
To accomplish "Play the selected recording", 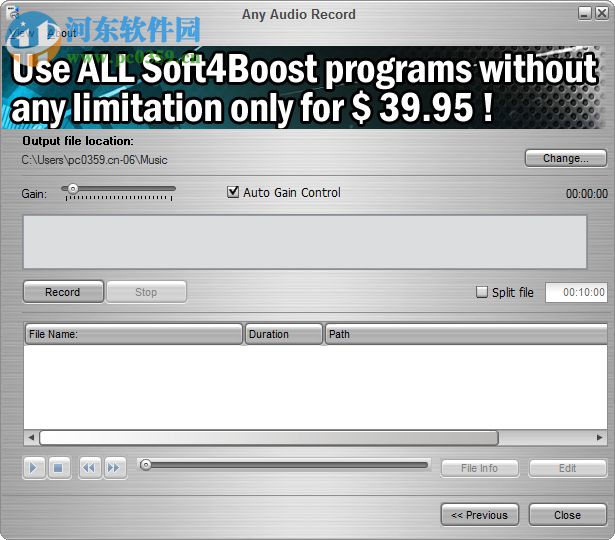I will tap(34, 467).
